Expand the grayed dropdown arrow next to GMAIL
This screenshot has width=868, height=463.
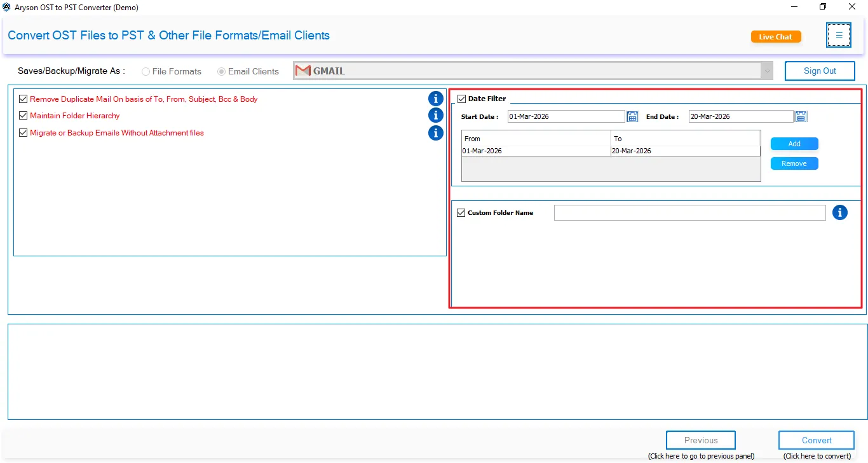[x=766, y=71]
